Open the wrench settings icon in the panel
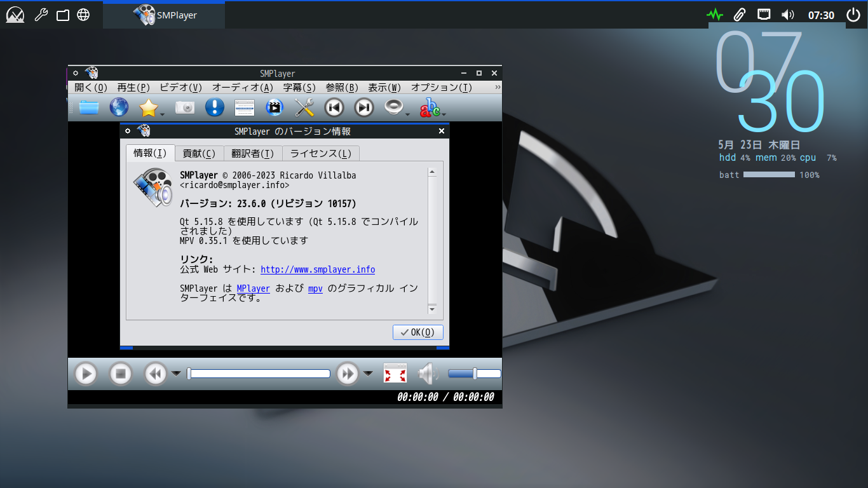 pos(41,15)
